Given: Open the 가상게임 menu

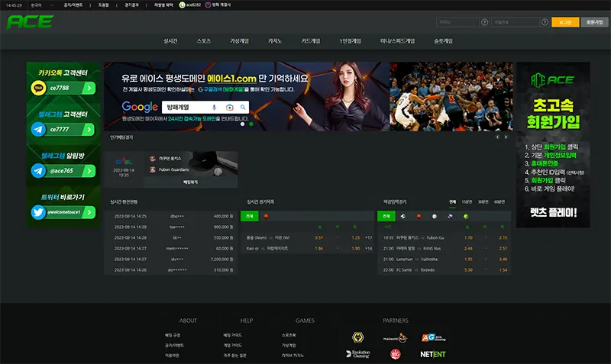Looking at the screenshot, I should 239,41.
